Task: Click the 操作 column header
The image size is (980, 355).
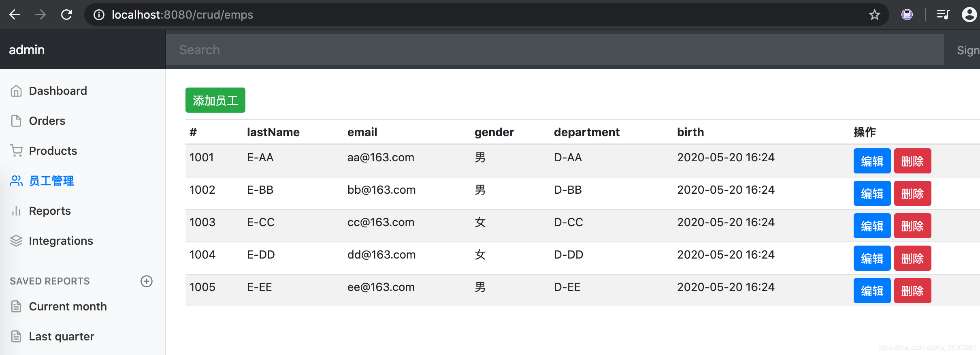Action: [x=865, y=132]
